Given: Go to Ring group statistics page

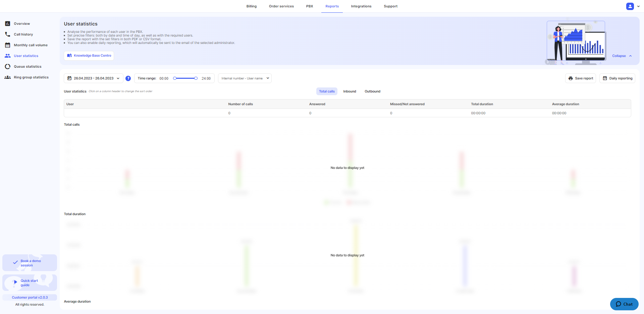Looking at the screenshot, I should coord(31,77).
